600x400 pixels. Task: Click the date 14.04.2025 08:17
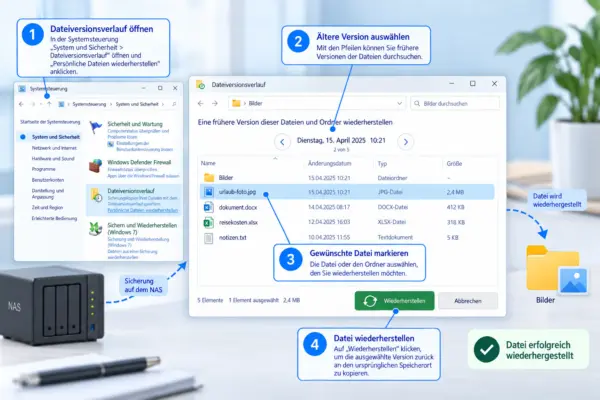click(329, 207)
